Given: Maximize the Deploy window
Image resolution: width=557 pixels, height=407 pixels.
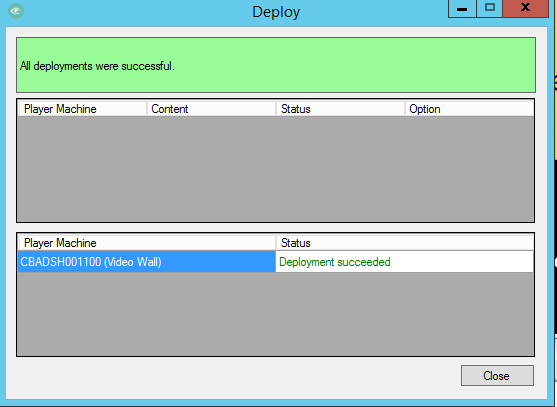Looking at the screenshot, I should (x=490, y=9).
